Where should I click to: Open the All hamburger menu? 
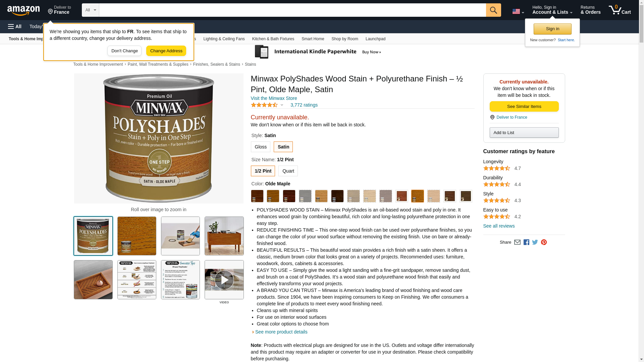(x=15, y=26)
